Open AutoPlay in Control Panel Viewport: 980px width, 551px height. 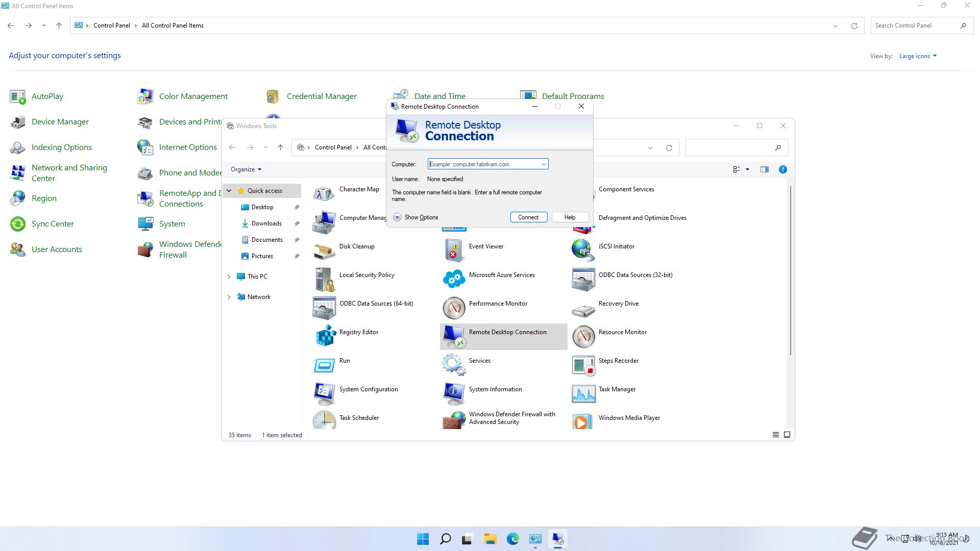(47, 96)
